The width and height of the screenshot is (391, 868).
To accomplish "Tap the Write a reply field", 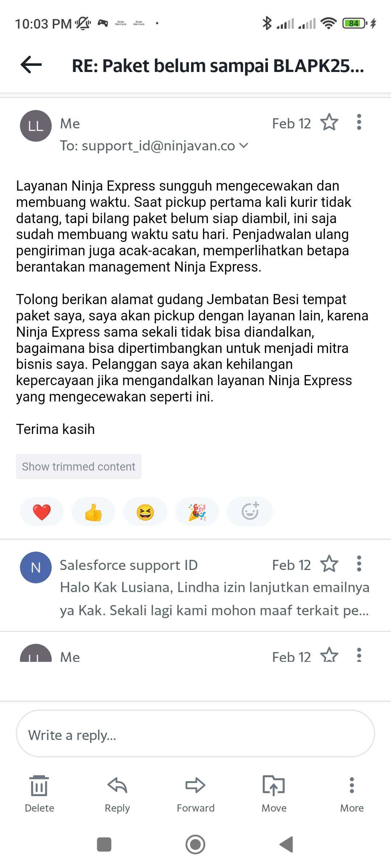I will (x=195, y=733).
